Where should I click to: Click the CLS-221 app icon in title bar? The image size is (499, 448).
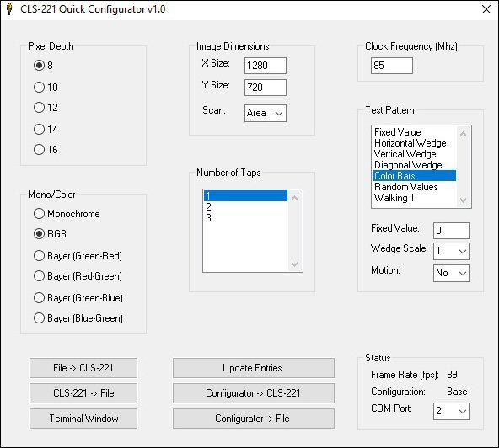(9, 9)
